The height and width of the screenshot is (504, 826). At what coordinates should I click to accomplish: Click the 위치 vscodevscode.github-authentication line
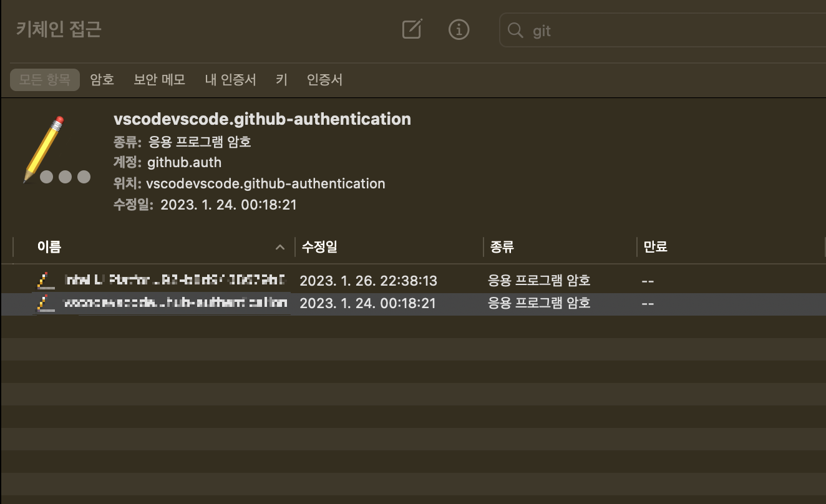tap(250, 184)
